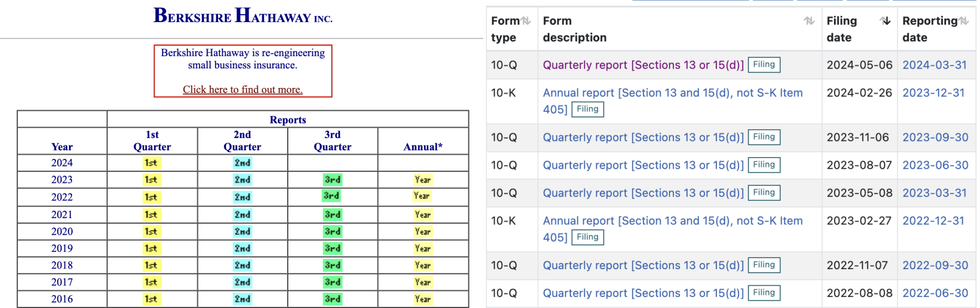Open the 2024 1st quarter report icon

click(151, 163)
